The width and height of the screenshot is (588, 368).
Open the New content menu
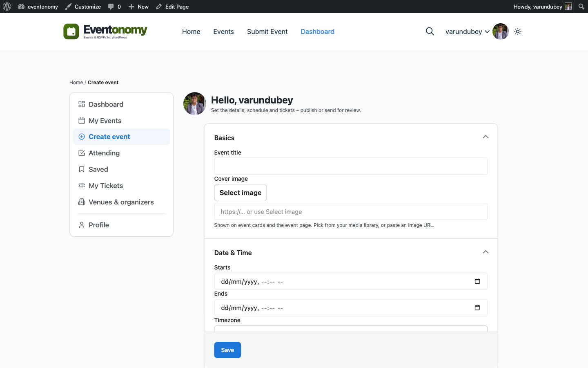pyautogui.click(x=138, y=7)
